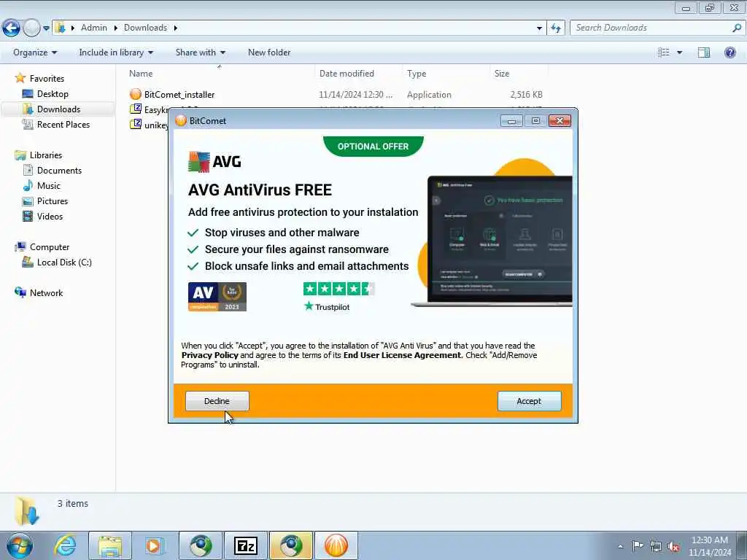The image size is (747, 560).
Task: Click the search magnifier icon
Action: tap(737, 28)
